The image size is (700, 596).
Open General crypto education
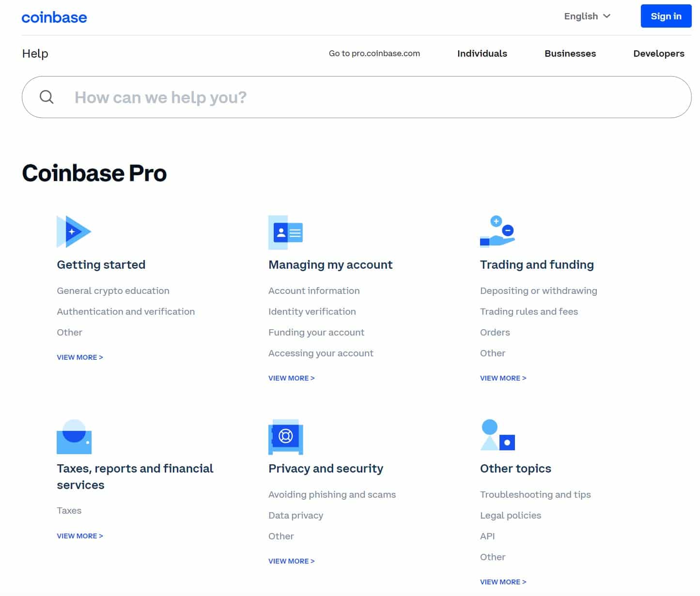[113, 290]
